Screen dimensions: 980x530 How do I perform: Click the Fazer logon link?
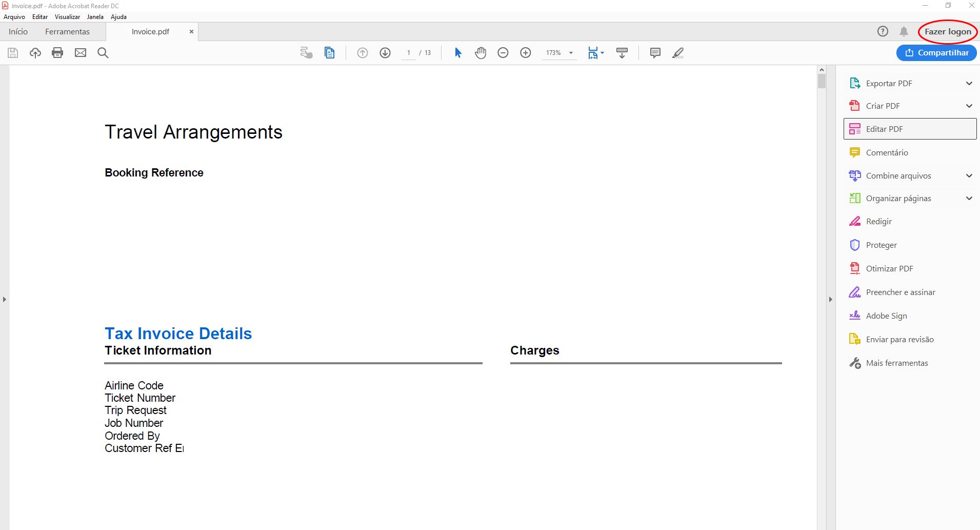948,31
